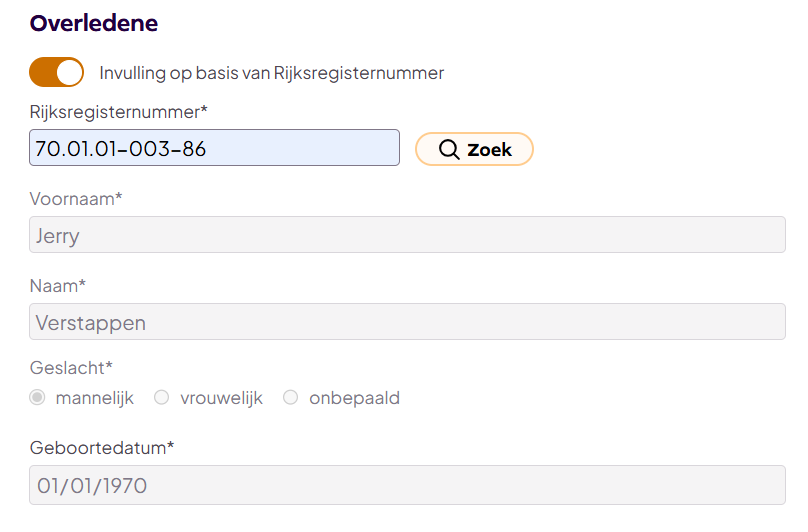Click the Geboortedatum field showing 01/01/1970

pos(407,485)
